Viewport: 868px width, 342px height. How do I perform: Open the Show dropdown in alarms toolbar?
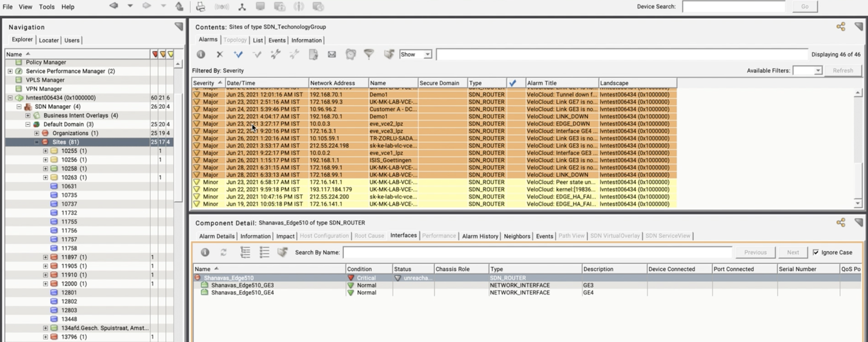415,55
